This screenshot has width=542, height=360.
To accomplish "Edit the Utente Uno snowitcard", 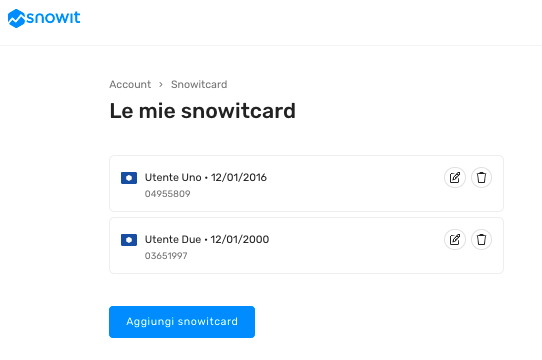I will [x=455, y=177].
